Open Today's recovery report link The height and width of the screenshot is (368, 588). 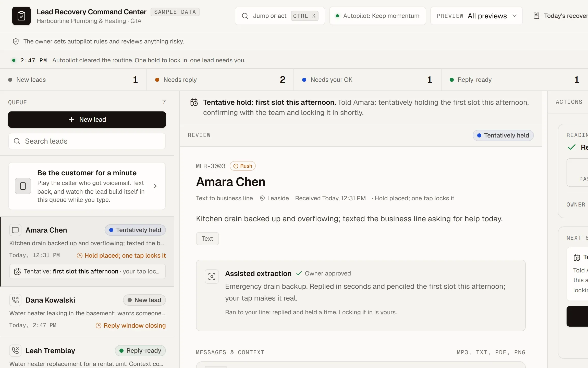click(x=560, y=16)
